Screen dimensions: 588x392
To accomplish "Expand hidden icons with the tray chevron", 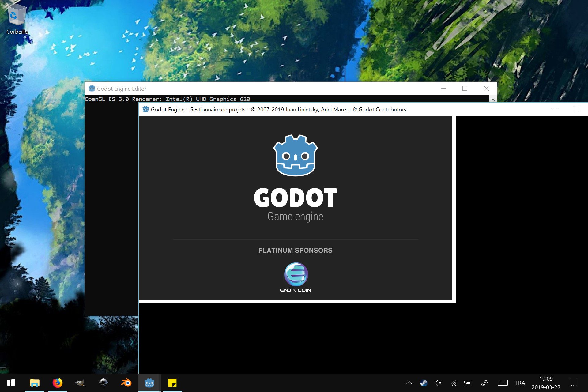I will pos(409,383).
